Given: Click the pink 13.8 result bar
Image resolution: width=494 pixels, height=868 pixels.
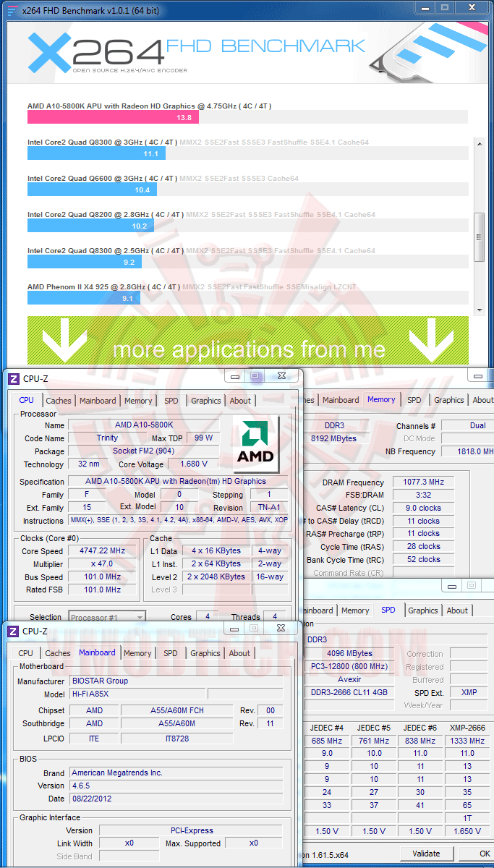Looking at the screenshot, I should click(x=113, y=117).
